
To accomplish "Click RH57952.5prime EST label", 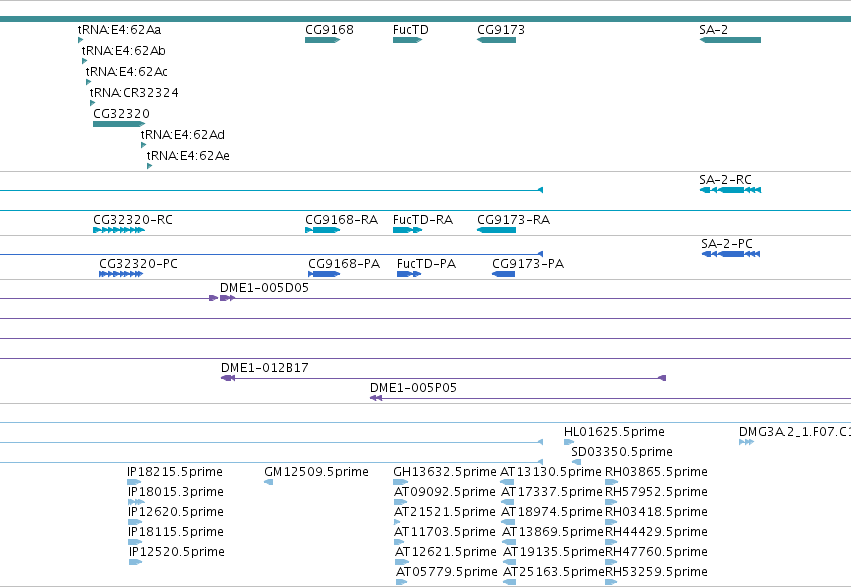I will pos(657,492).
